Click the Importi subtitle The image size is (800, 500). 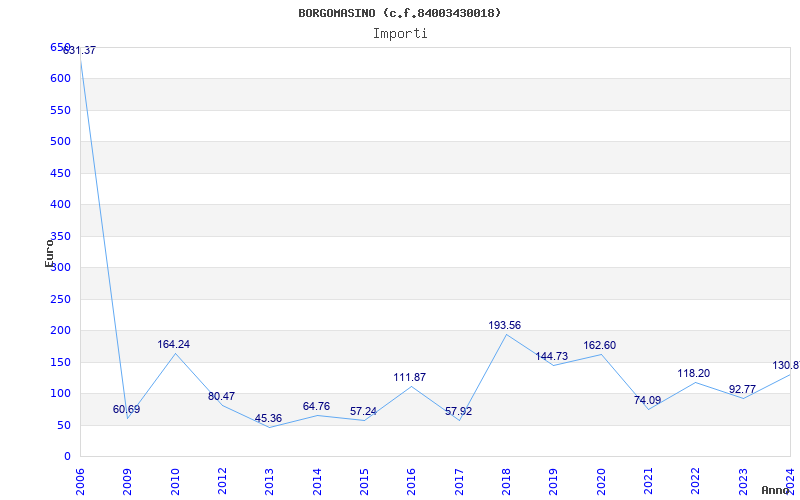(x=400, y=34)
